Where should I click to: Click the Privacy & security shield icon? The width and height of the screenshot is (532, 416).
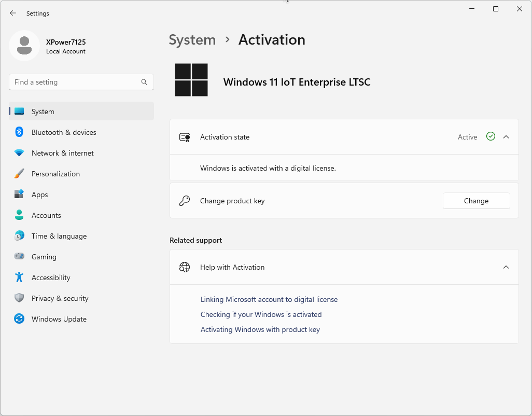point(19,298)
